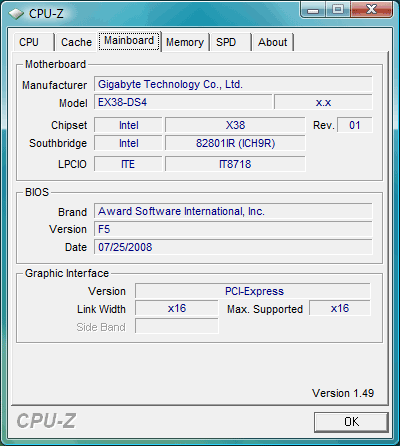400x446 pixels.
Task: Switch to the Memory tab
Action: (185, 42)
